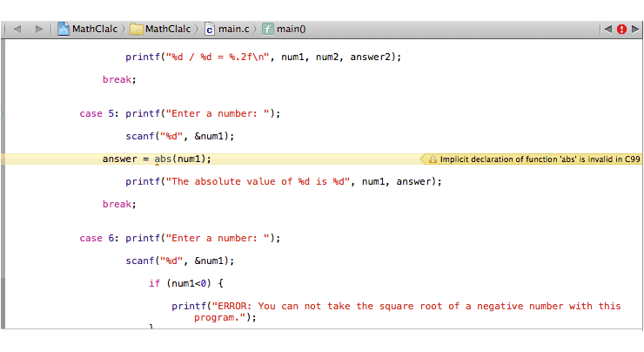The image size is (644, 352).
Task: Open the MathClalc folder jump bar menu
Action: click(167, 29)
